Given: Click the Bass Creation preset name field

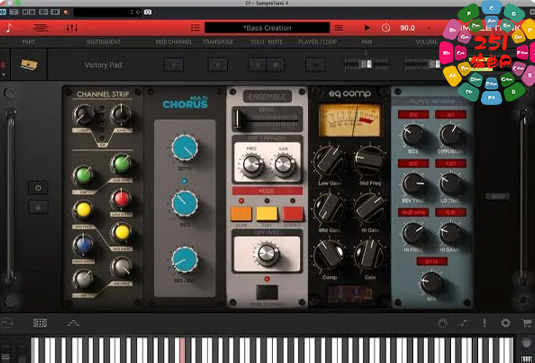Looking at the screenshot, I should point(267,28).
